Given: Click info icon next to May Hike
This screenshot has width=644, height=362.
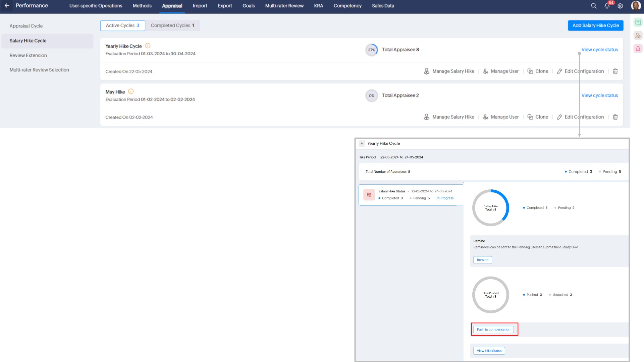Looking at the screenshot, I should click(x=131, y=92).
